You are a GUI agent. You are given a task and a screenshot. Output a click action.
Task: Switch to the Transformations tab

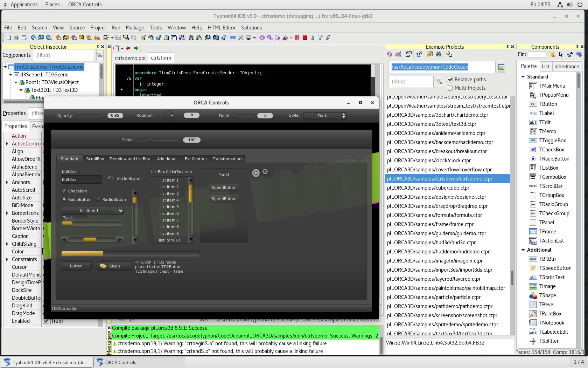coord(228,159)
